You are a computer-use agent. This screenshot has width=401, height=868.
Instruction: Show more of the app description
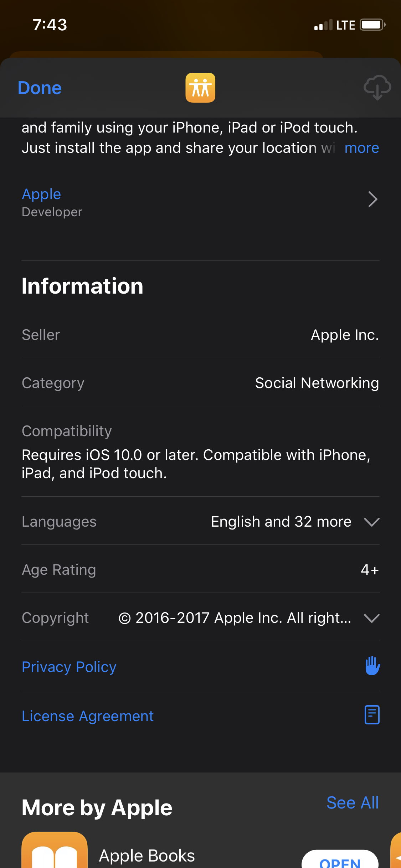(361, 148)
